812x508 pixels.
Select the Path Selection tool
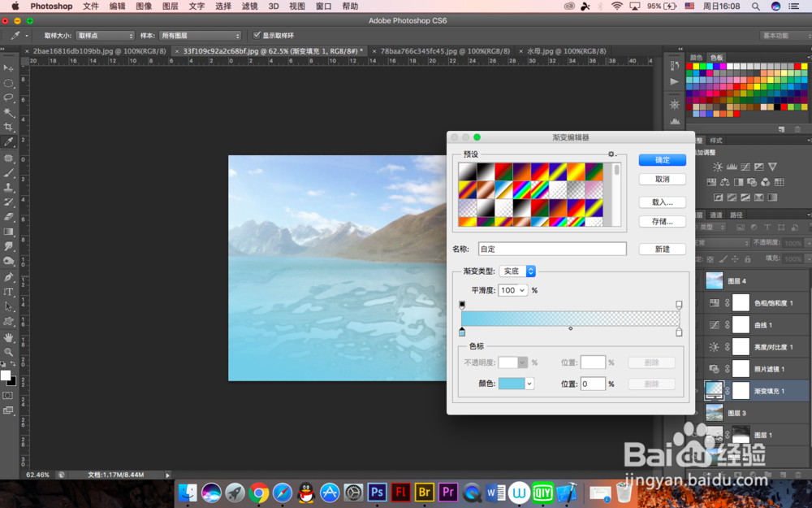[8, 306]
